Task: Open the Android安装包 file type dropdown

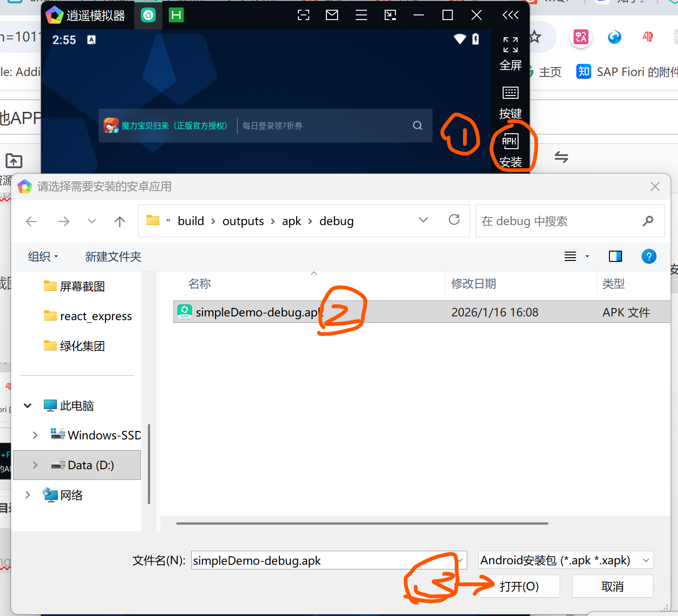Action: click(x=566, y=560)
